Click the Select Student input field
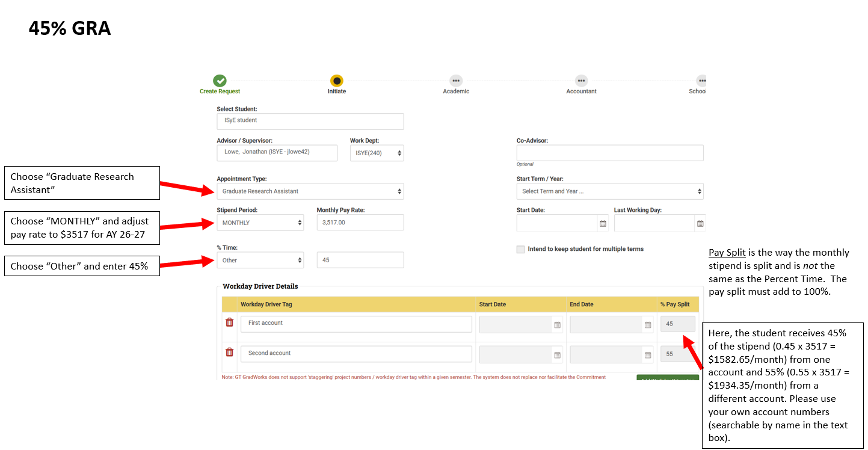The height and width of the screenshot is (450, 868). point(310,122)
